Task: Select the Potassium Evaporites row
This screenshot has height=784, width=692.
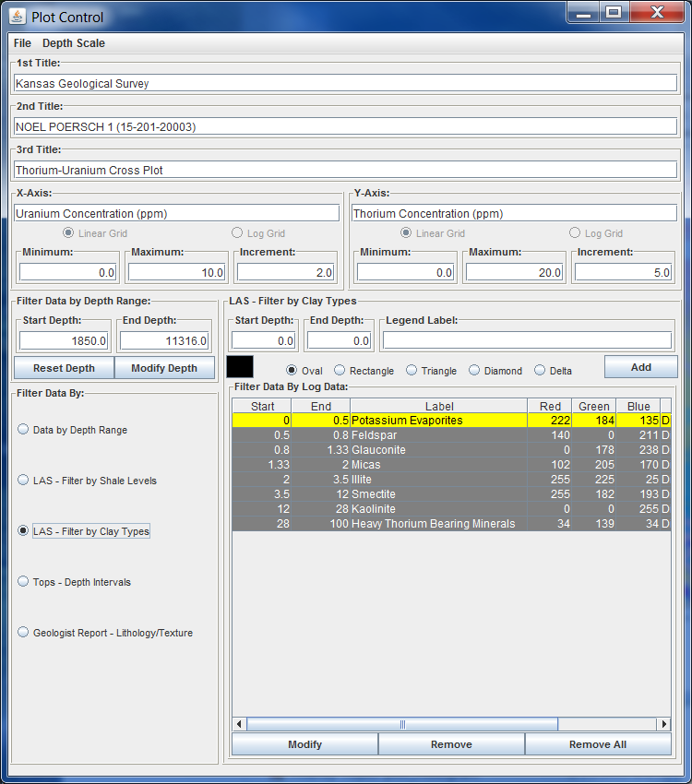Action: click(x=451, y=420)
